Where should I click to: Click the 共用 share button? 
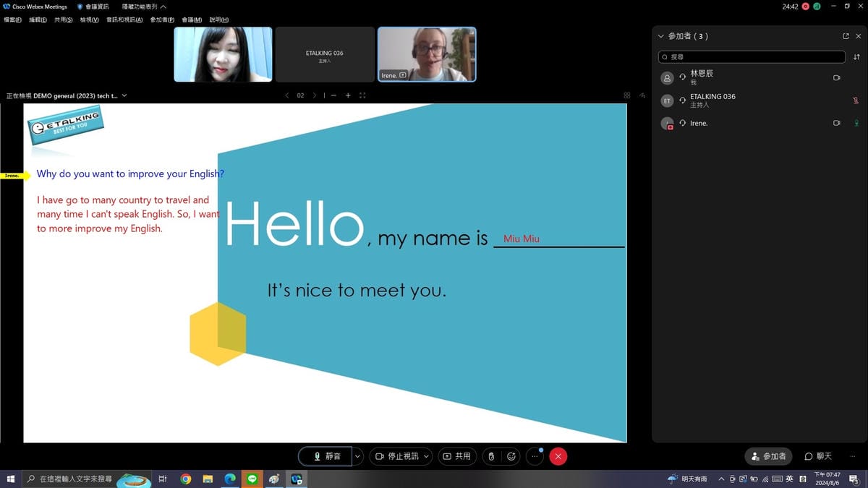(457, 456)
